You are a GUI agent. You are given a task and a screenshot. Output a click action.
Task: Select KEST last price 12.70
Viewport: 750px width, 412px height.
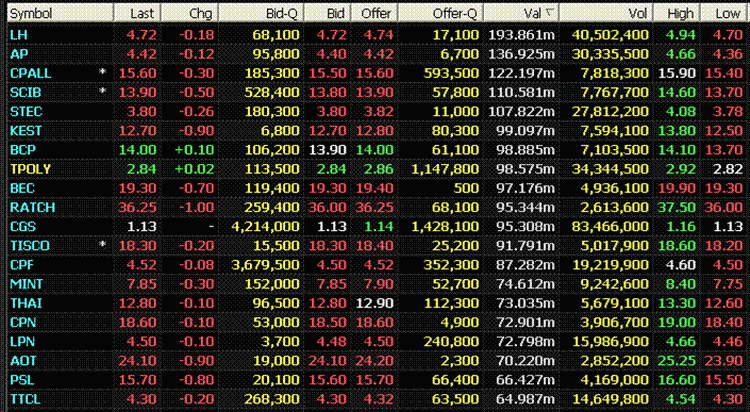[137, 131]
